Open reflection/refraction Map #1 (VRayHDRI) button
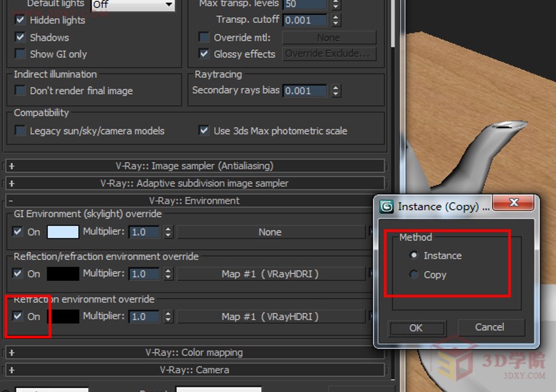 click(x=270, y=274)
